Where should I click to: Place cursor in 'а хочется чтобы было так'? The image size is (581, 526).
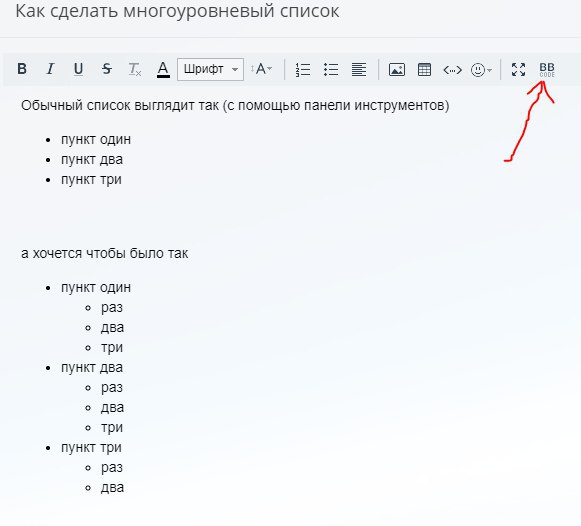105,253
